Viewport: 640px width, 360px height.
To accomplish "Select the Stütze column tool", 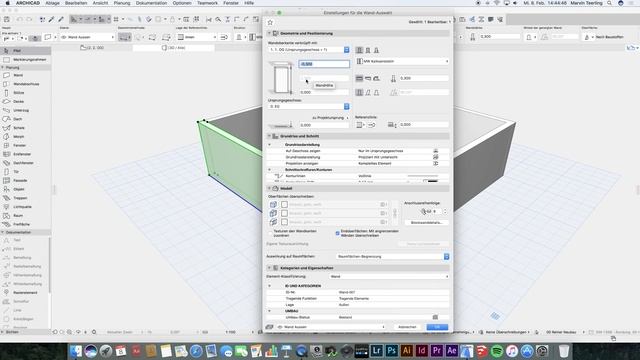I will [25, 93].
